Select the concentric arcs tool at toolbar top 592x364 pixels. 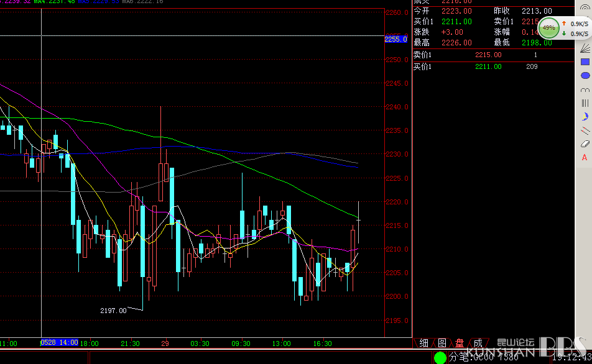pos(585,7)
